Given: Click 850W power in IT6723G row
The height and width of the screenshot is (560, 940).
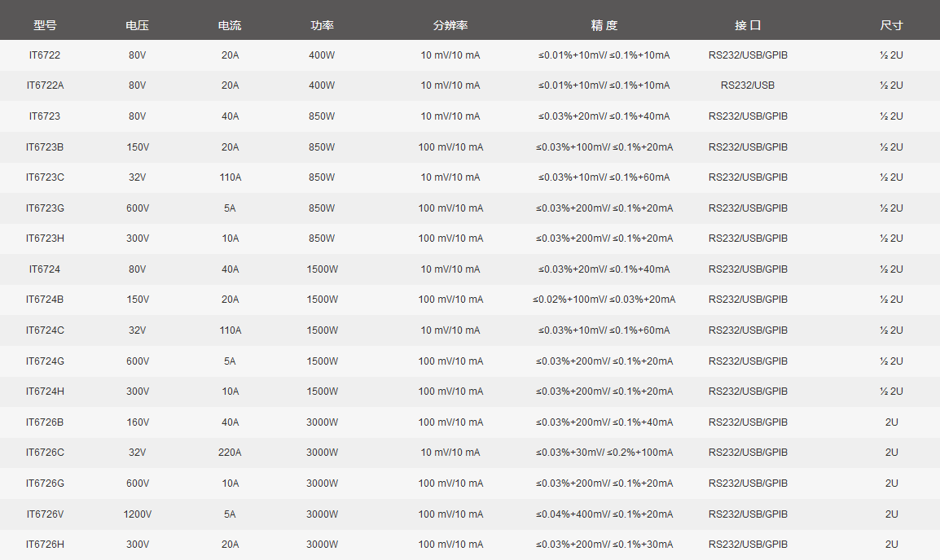Looking at the screenshot, I should [322, 208].
